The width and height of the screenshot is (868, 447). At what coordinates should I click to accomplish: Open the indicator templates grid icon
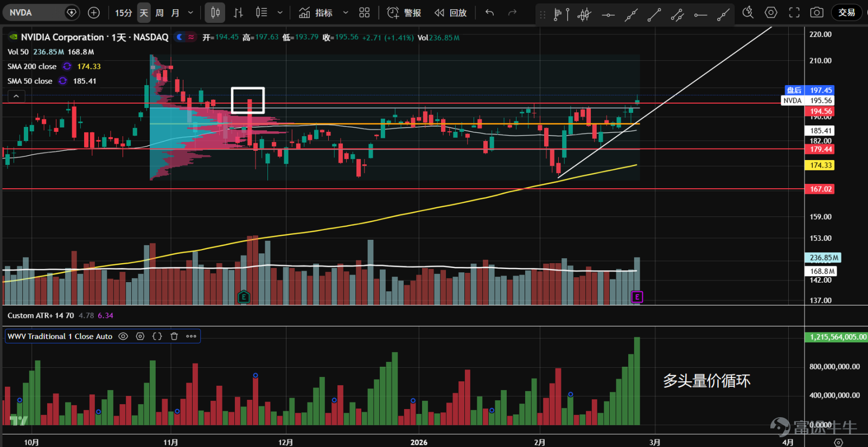(365, 12)
